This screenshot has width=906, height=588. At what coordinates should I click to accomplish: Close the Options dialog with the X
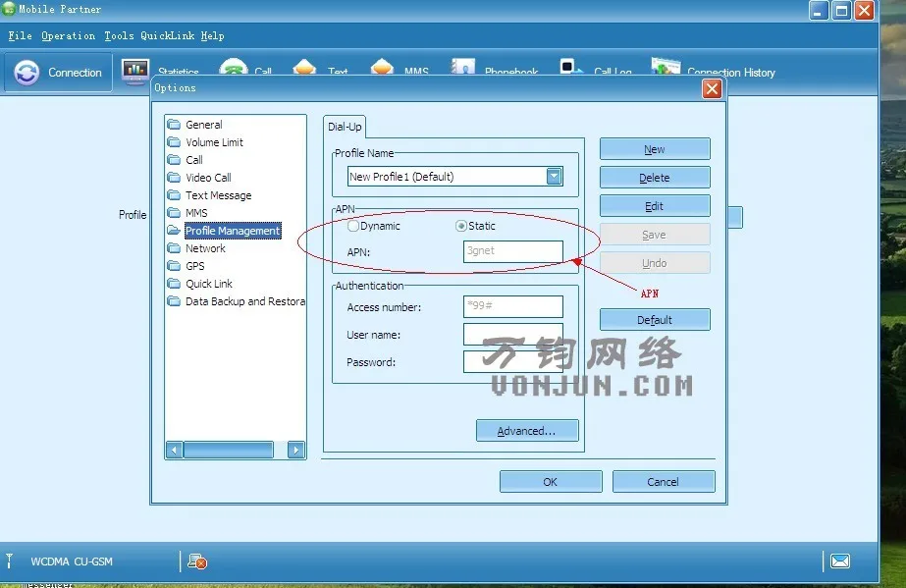tap(712, 88)
